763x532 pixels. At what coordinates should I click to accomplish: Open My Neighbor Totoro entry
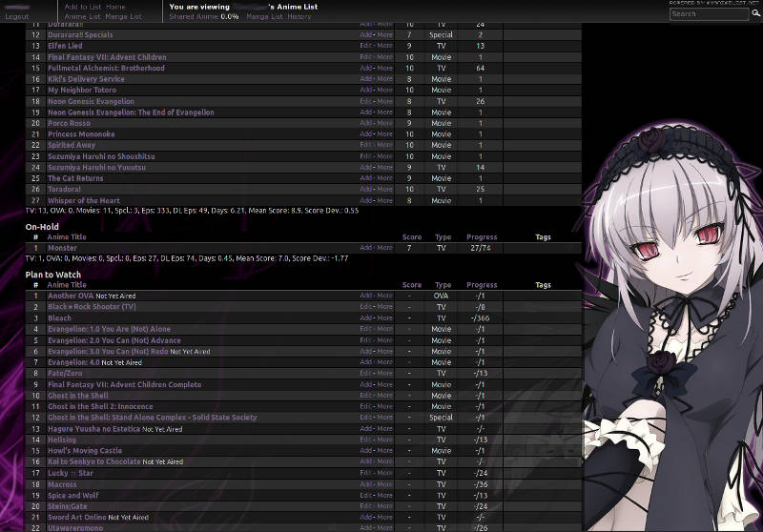tap(82, 90)
